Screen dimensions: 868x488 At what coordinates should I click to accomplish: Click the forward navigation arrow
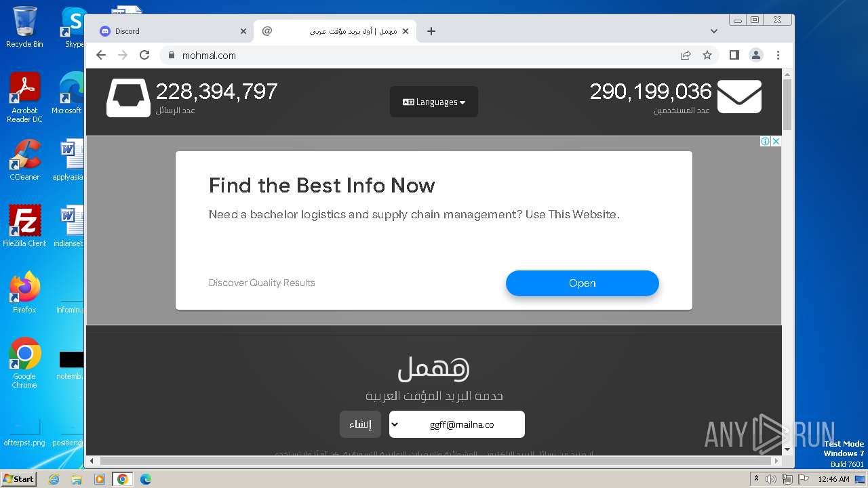click(123, 55)
